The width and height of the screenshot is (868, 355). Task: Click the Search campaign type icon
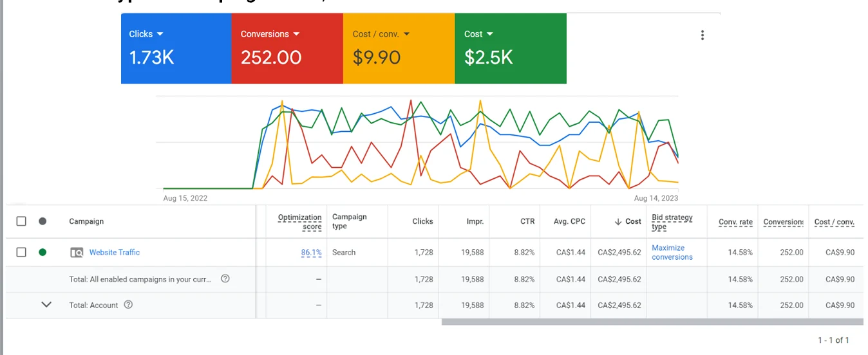click(x=77, y=253)
